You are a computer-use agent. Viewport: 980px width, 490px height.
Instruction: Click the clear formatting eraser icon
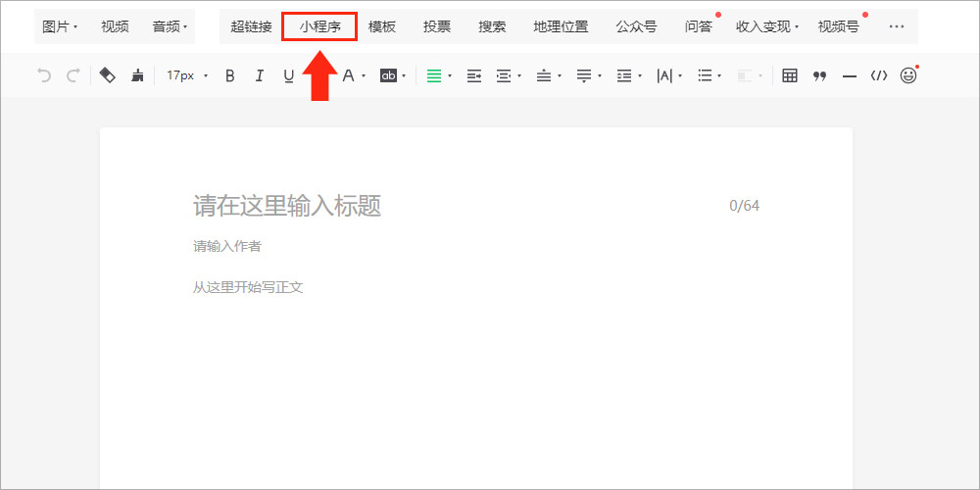[x=108, y=75]
